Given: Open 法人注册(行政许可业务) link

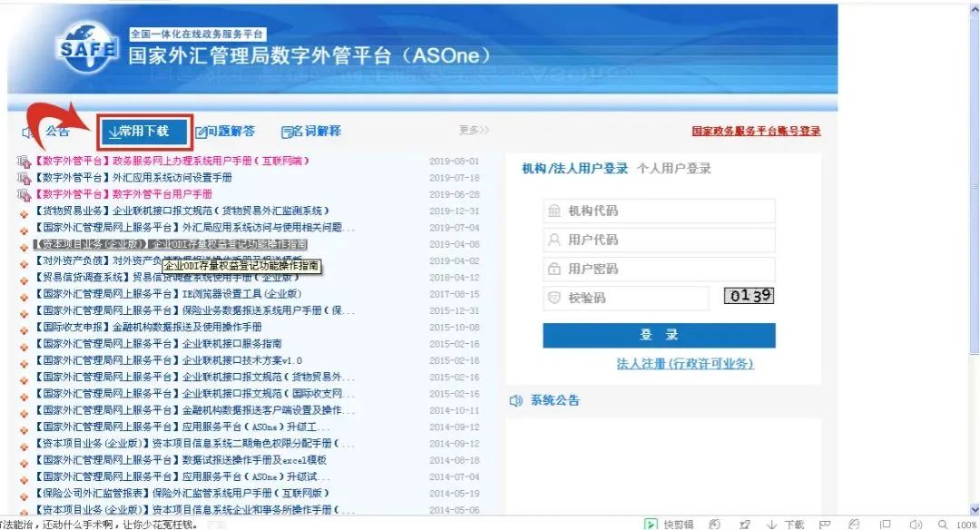Looking at the screenshot, I should pyautogui.click(x=685, y=364).
